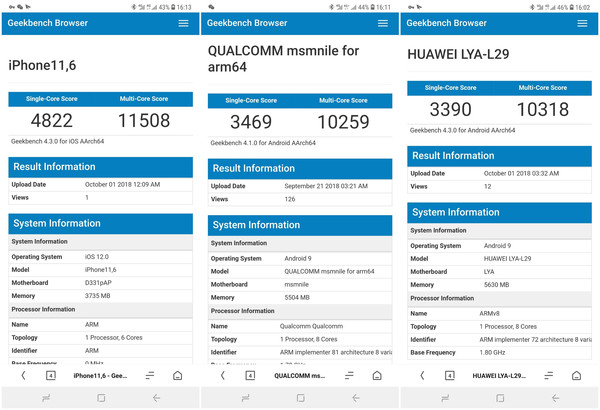The width and height of the screenshot is (600, 410).
Task: Select memory value '5630 MB'
Action: (496, 285)
